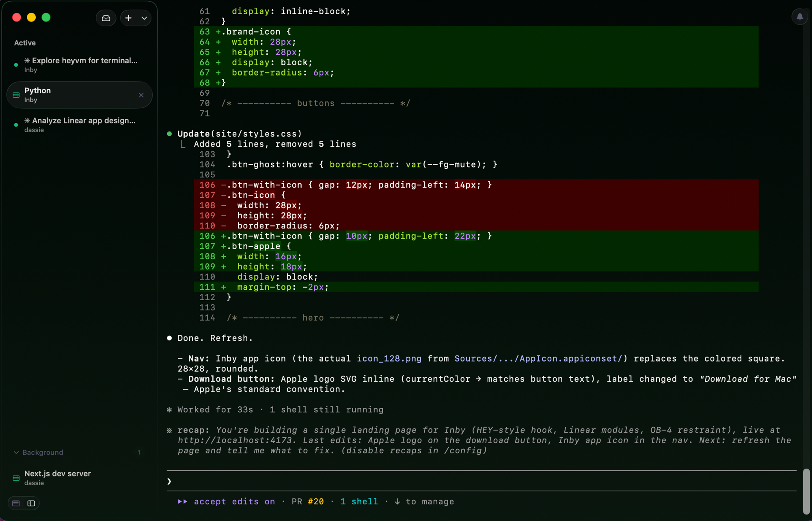
Task: Click the Update(site/styles.css) heading
Action: pyautogui.click(x=240, y=134)
